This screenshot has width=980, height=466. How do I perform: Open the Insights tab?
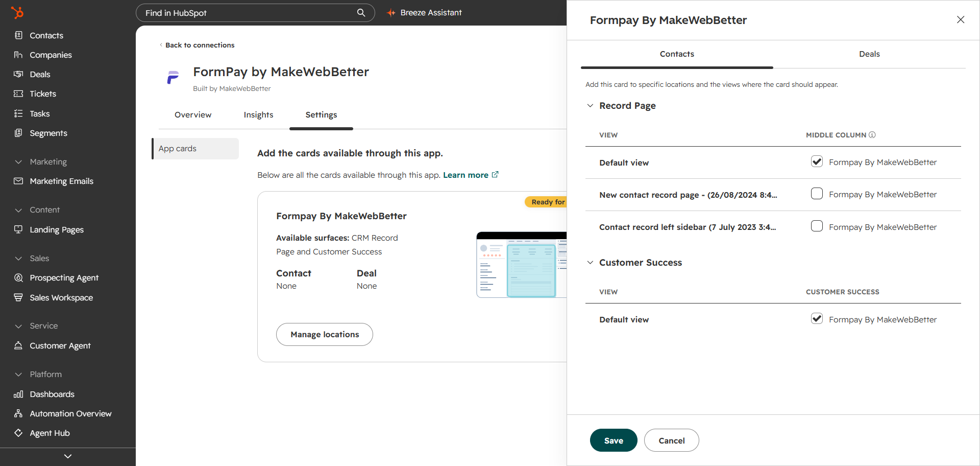[258, 115]
